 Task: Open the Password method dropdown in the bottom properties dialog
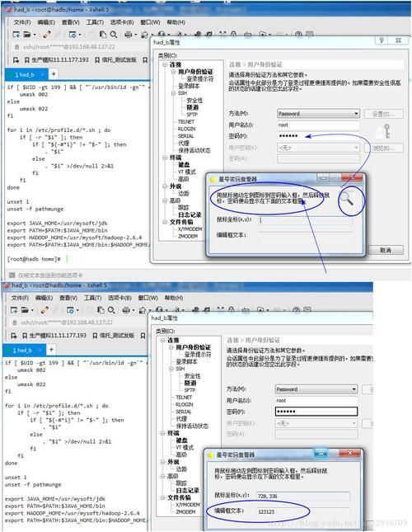(x=316, y=388)
